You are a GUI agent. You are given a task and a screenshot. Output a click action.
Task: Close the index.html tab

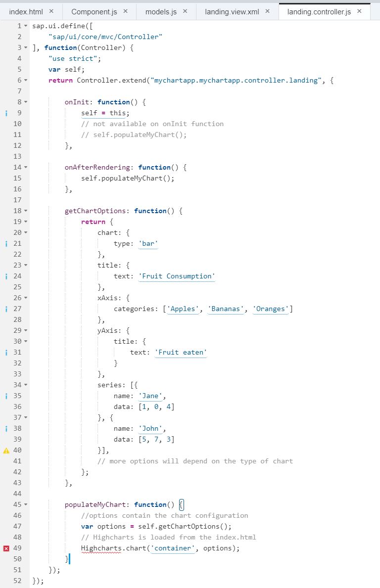tap(51, 11)
